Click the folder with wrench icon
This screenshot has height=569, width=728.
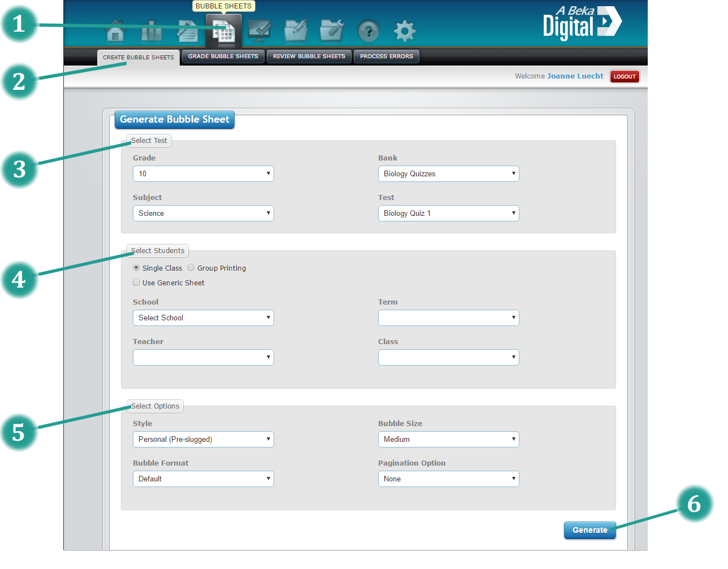(332, 31)
